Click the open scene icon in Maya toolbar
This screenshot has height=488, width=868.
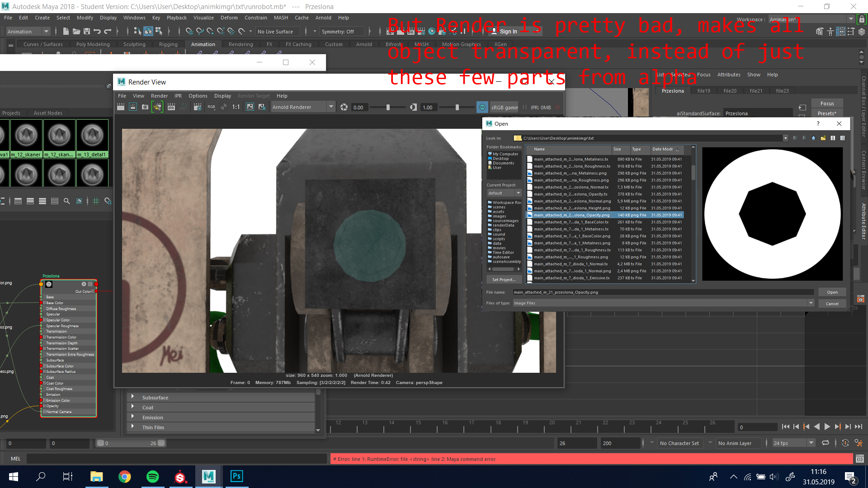(76, 31)
